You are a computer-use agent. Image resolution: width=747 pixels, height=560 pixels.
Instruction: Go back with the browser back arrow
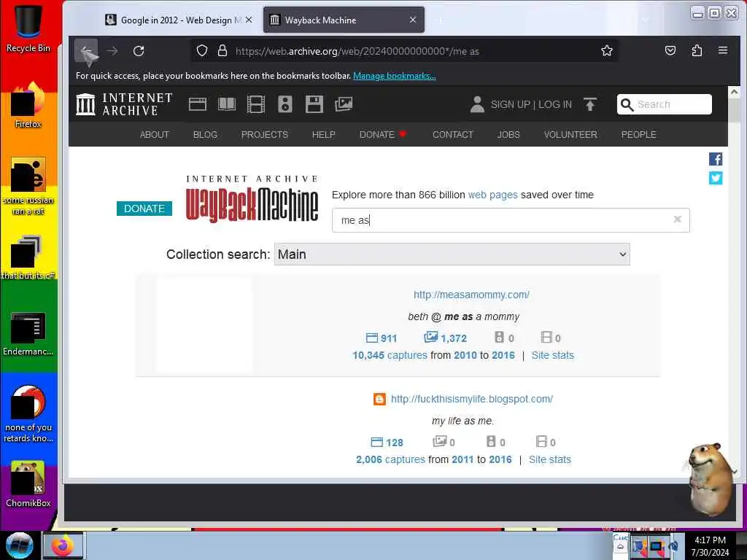pos(86,51)
